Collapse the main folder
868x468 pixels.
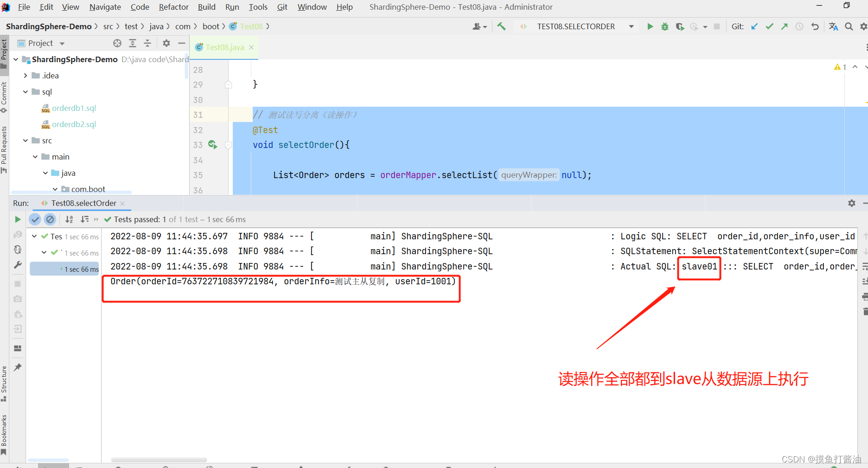click(35, 157)
